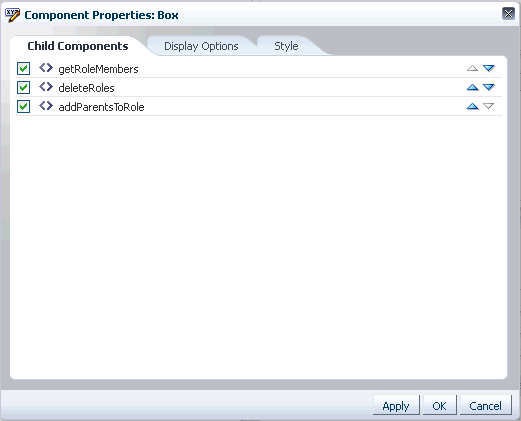Move addParentsToRole up with blue arrow
Screen dimensions: 521x421
pos(472,106)
